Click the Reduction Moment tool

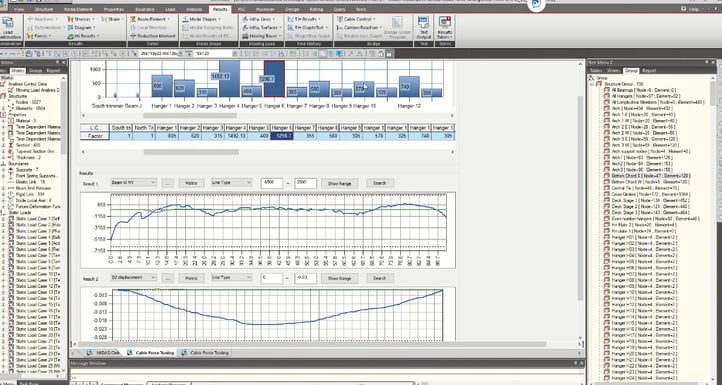tap(153, 35)
